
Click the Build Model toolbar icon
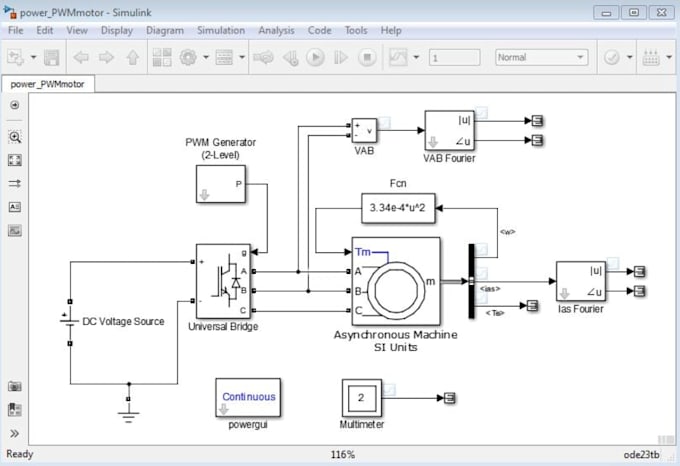[x=651, y=57]
